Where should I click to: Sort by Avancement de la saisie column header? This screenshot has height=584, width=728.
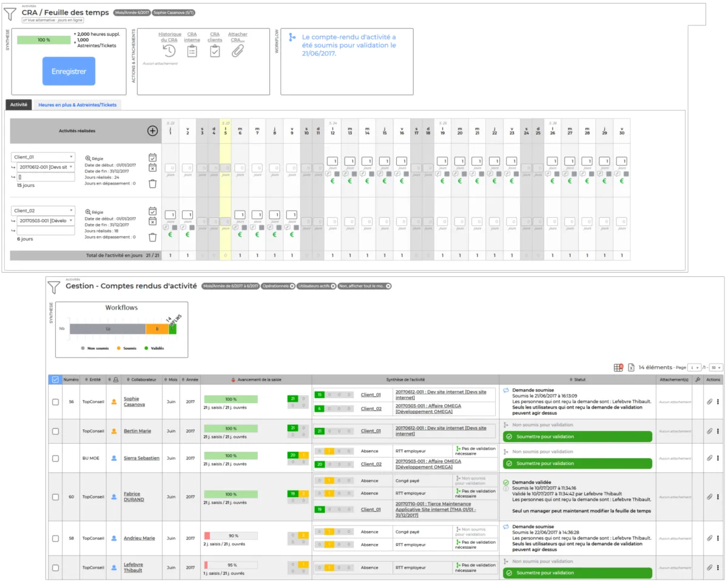tap(255, 379)
